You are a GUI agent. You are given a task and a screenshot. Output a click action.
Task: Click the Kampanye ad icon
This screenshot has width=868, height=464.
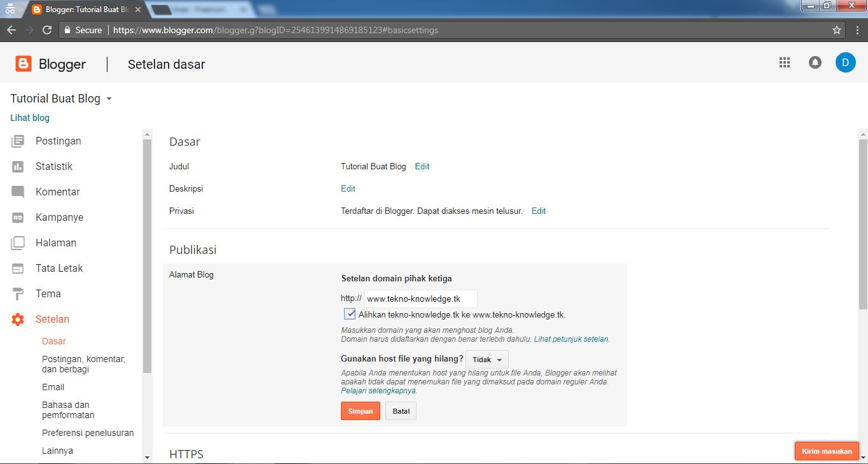coord(18,217)
